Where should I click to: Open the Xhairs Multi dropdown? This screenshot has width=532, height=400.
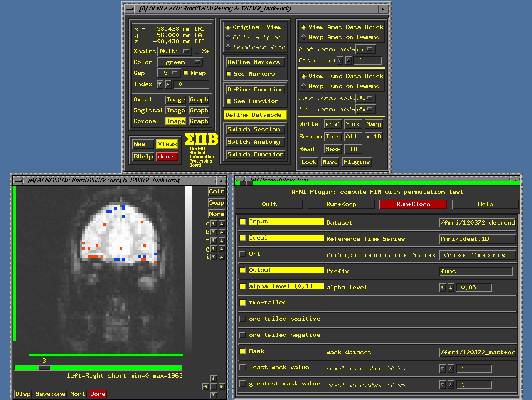click(x=174, y=52)
